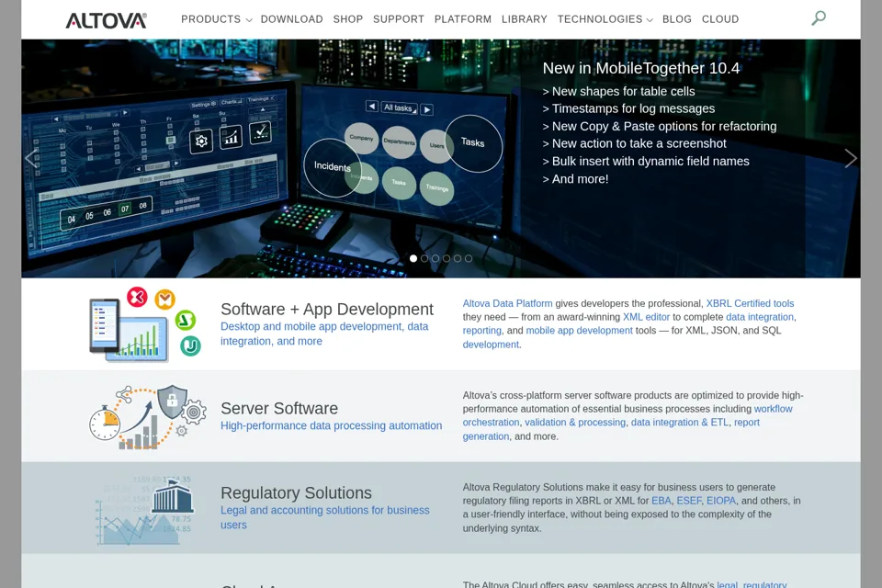Open the Support menu item

pyautogui.click(x=399, y=19)
